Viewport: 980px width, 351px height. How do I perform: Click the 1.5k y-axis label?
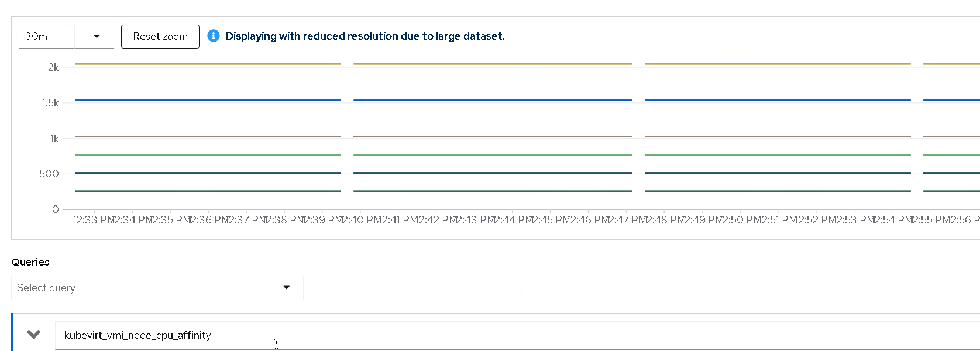[50, 103]
